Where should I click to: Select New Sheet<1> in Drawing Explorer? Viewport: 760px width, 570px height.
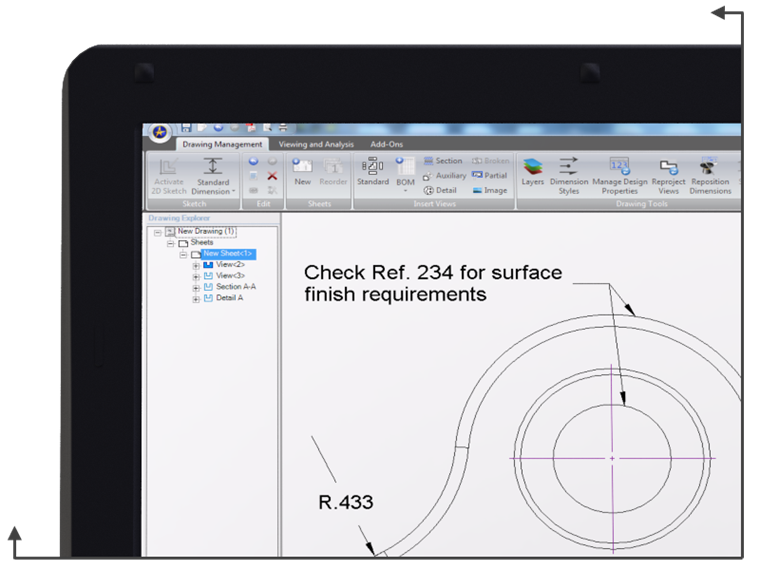click(228, 253)
